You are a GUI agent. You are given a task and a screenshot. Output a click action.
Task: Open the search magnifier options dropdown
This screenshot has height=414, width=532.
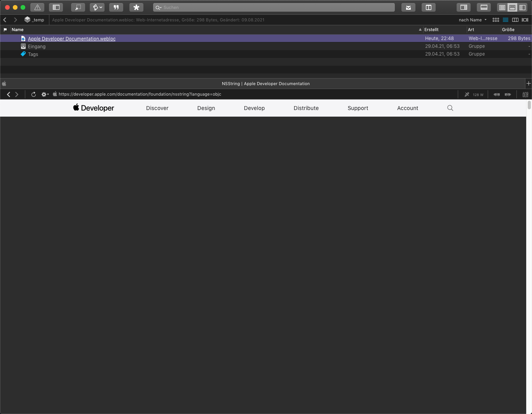tap(159, 7)
